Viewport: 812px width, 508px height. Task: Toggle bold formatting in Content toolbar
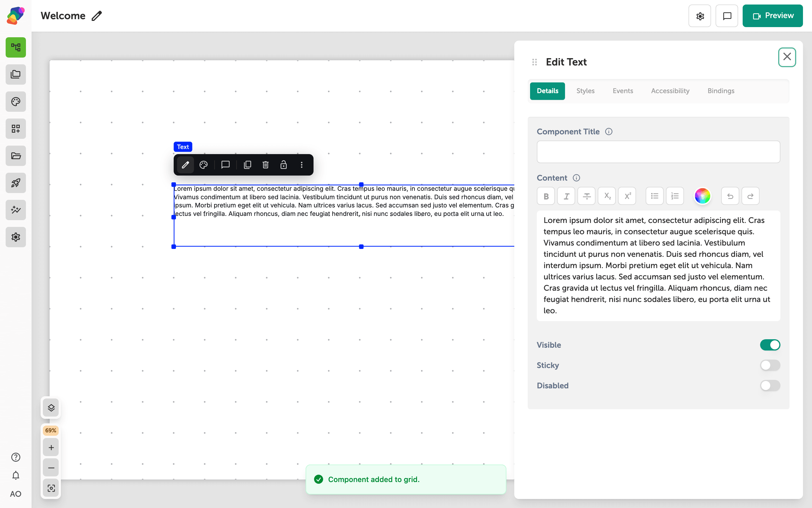[546, 196]
